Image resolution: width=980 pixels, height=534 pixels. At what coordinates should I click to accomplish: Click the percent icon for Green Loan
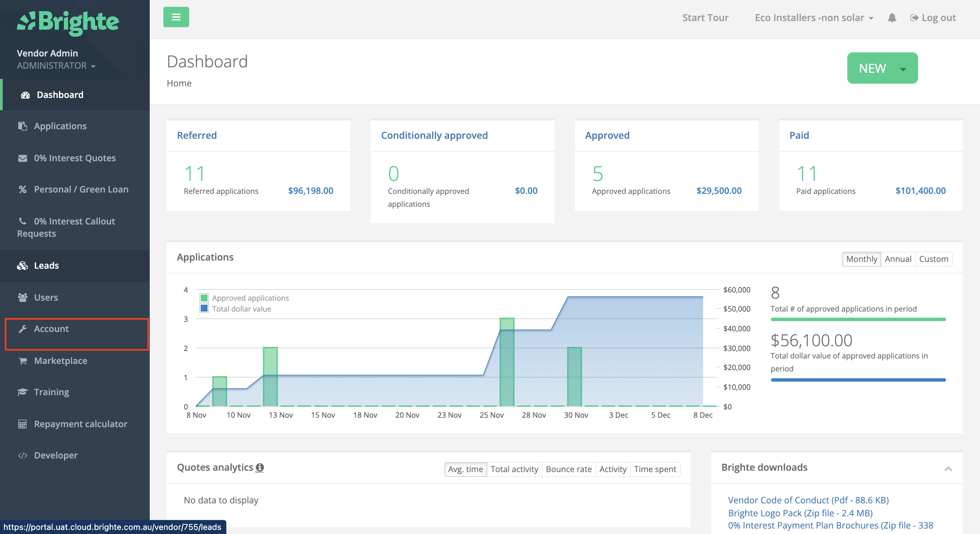(23, 189)
